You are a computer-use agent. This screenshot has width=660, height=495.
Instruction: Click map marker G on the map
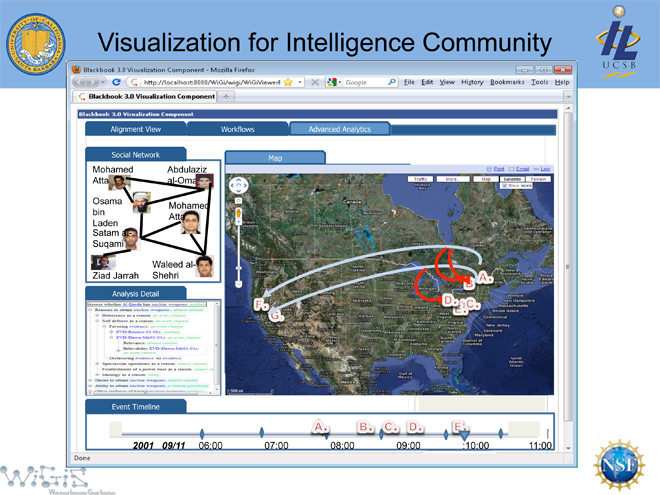tap(275, 316)
